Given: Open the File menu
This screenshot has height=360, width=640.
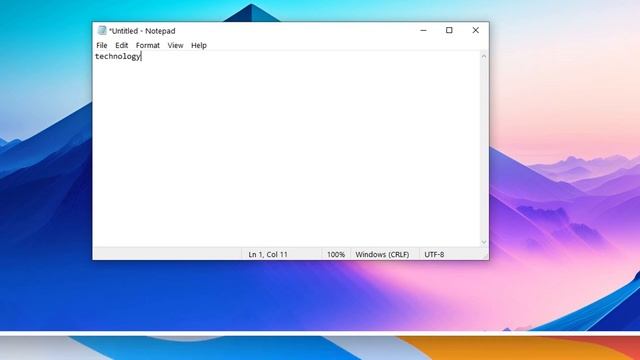Looking at the screenshot, I should 102,45.
